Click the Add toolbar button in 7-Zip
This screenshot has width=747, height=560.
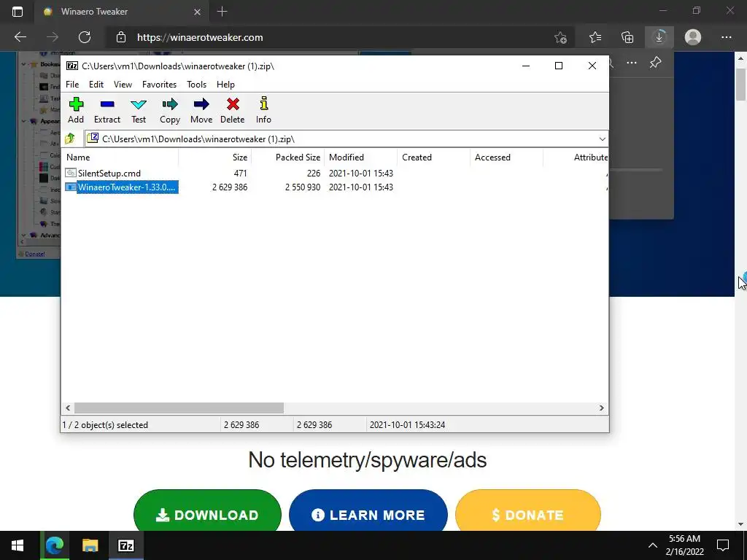click(x=76, y=111)
